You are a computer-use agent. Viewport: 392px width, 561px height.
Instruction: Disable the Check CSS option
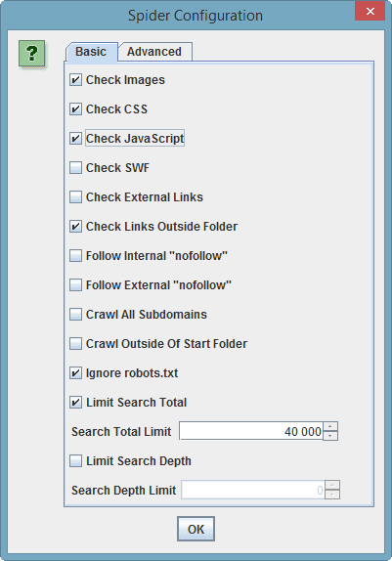click(x=75, y=109)
